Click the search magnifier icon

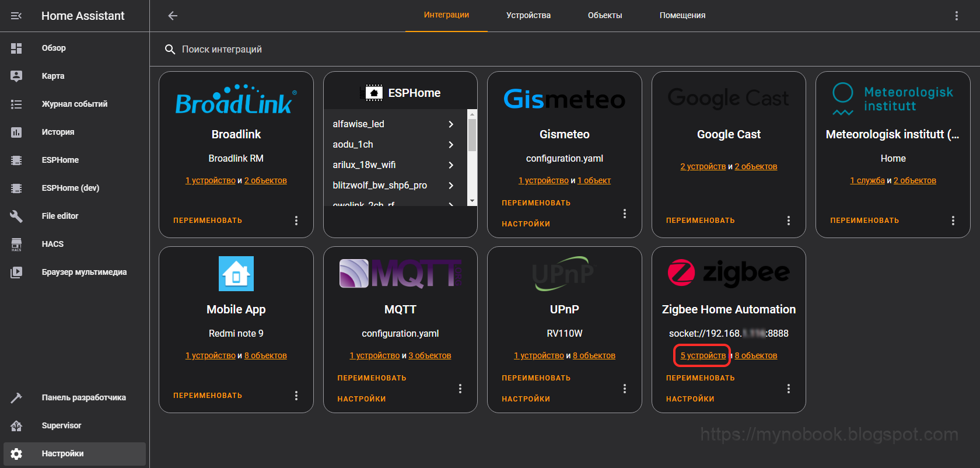170,50
